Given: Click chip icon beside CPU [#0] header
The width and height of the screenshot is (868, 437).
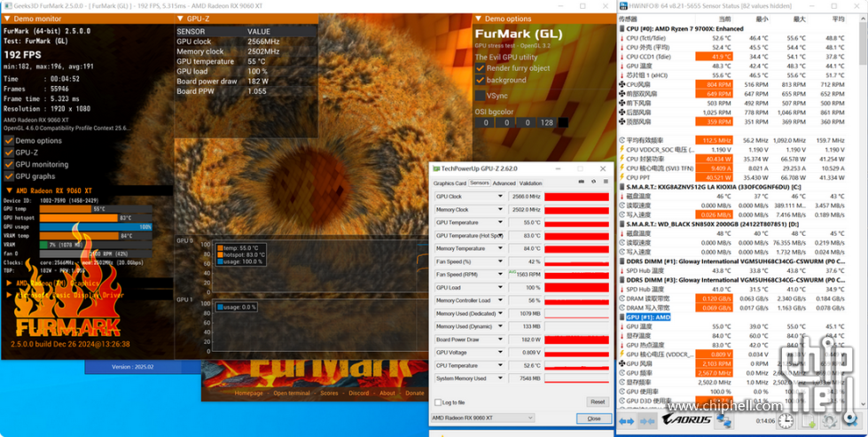Looking at the screenshot, I should (x=622, y=28).
